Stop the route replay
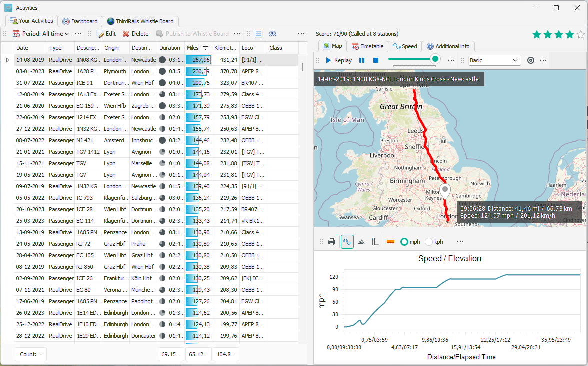 [x=376, y=60]
